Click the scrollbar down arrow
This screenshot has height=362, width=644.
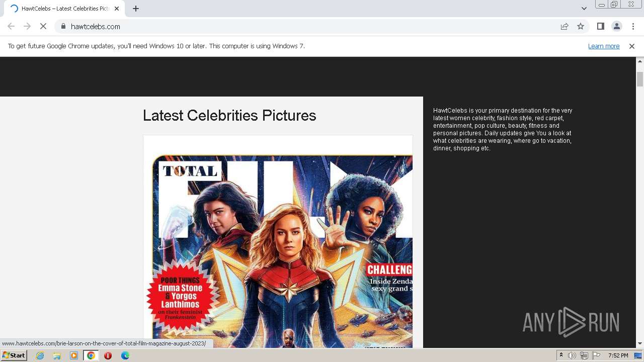(x=640, y=343)
